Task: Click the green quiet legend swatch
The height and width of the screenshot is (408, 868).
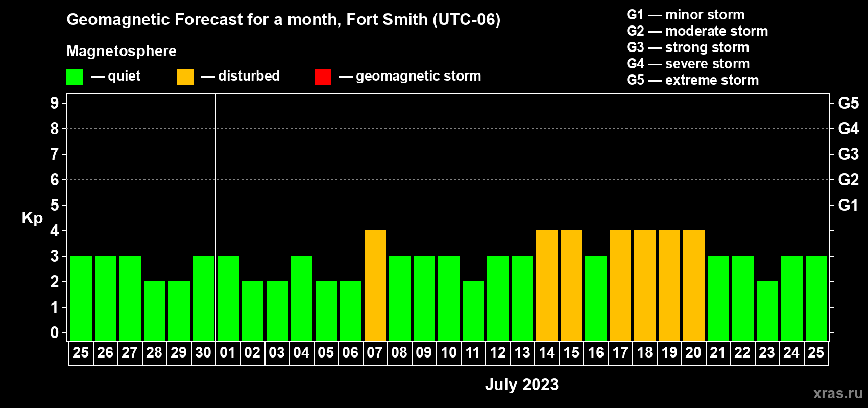Action: [75, 77]
